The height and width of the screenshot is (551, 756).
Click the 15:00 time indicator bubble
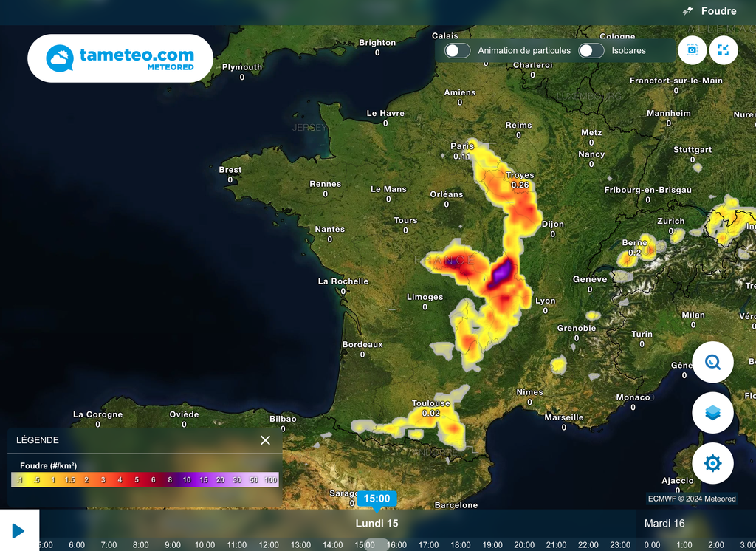[x=377, y=499]
